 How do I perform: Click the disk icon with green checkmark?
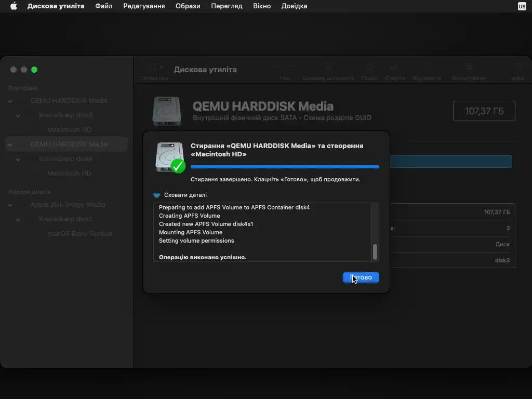(170, 157)
